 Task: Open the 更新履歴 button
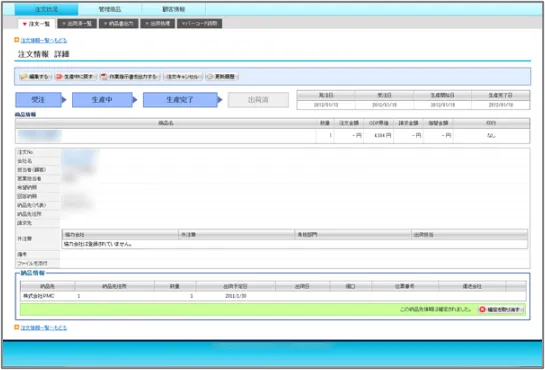222,76
